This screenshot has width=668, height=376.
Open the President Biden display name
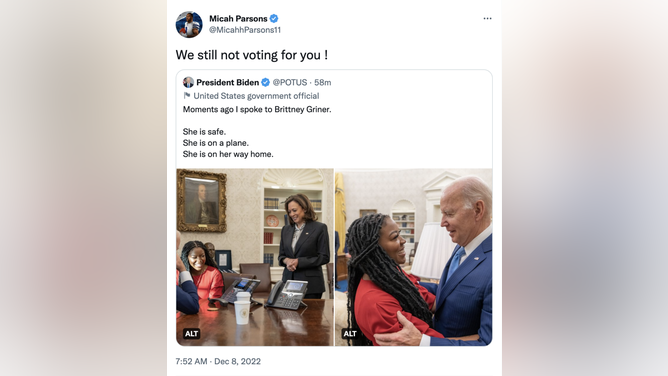[x=227, y=82]
